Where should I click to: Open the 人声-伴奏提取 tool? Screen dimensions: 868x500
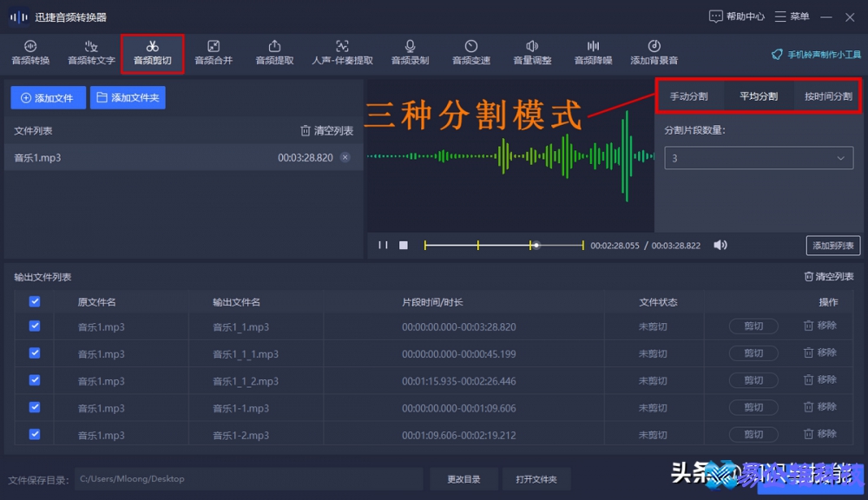click(x=342, y=52)
